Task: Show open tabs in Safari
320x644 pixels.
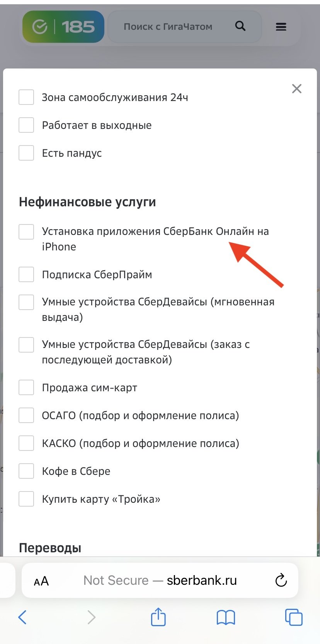Action: coord(294,617)
